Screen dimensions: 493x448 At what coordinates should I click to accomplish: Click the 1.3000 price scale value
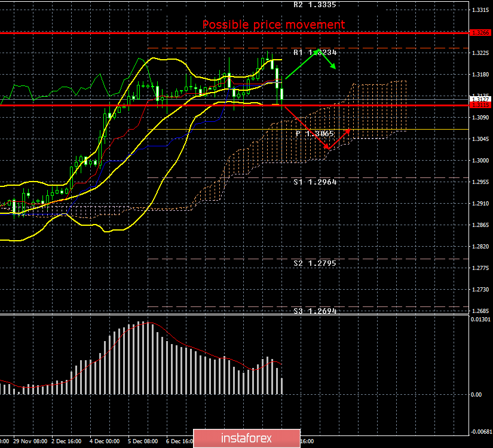pyautogui.click(x=480, y=160)
